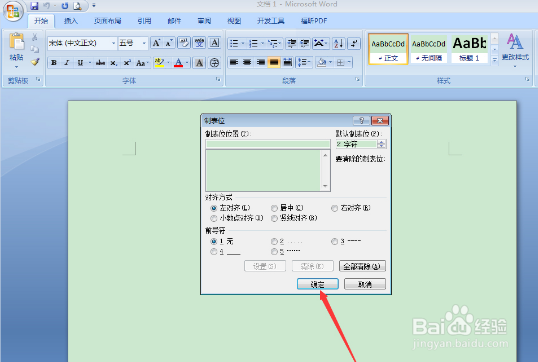
Task: Open the font size dropdown
Action: (144, 43)
